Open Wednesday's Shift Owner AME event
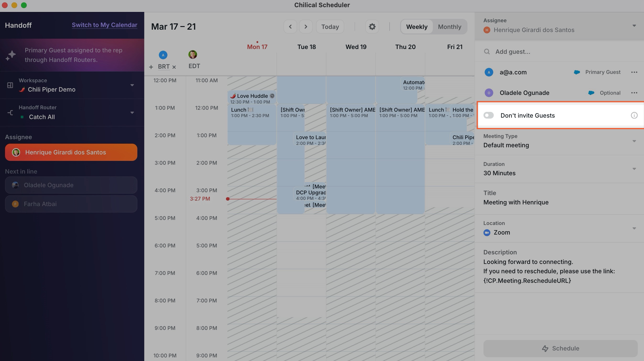Screen dimensions: 644x361 [351, 159]
